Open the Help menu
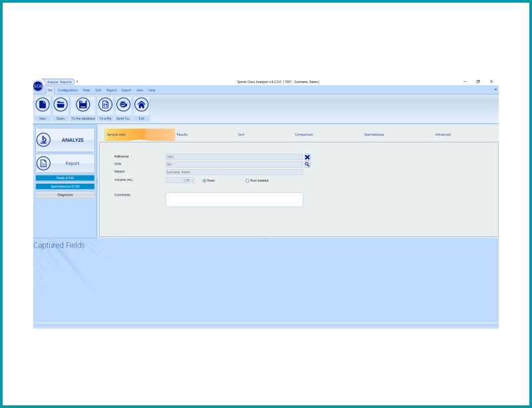 152,91
